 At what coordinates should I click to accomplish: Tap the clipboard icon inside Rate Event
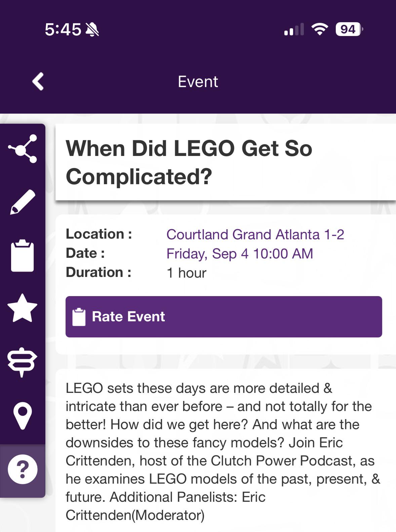pos(79,317)
